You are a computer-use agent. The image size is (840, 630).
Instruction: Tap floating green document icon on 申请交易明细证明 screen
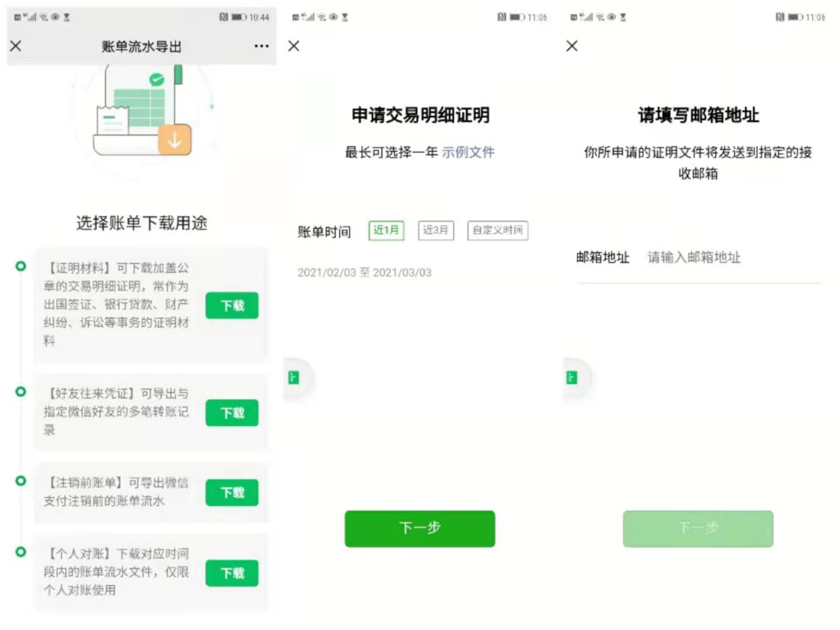tap(294, 377)
